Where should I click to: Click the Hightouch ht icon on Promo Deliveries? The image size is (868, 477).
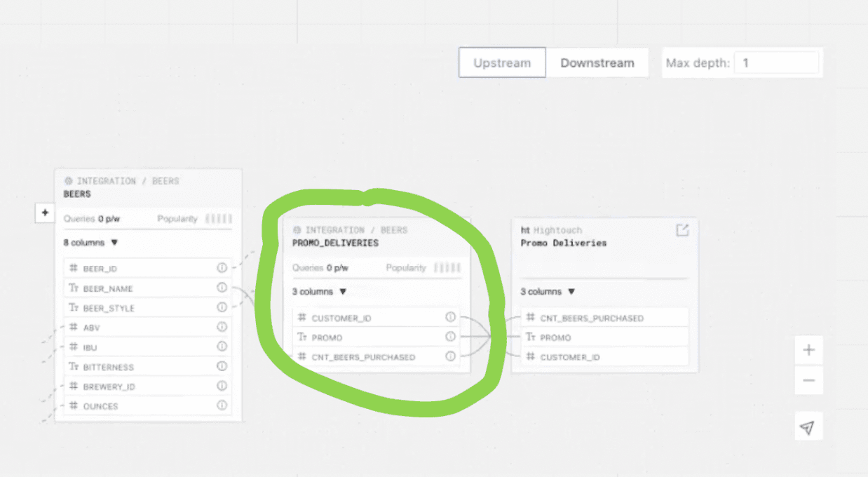click(524, 230)
